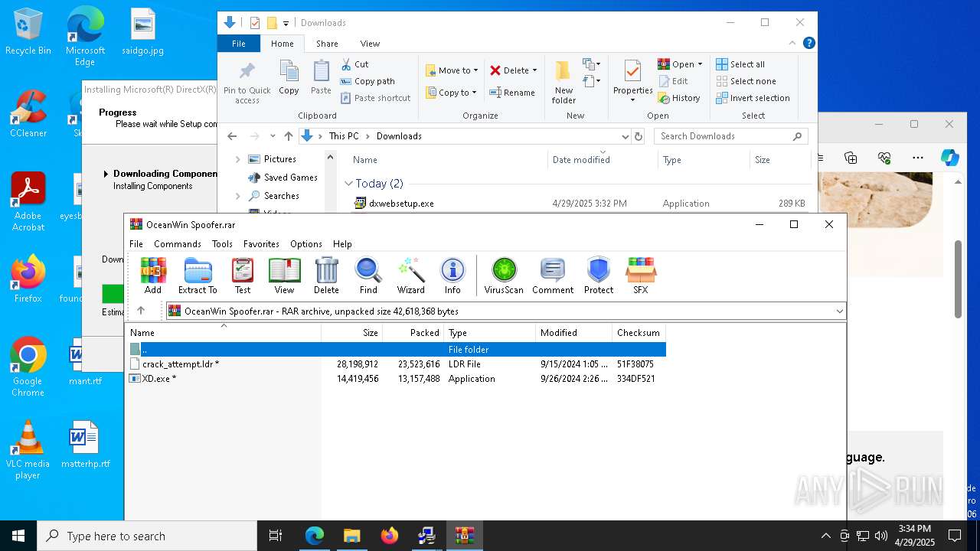
Task: Open Copy to dropdown
Action: tap(451, 93)
